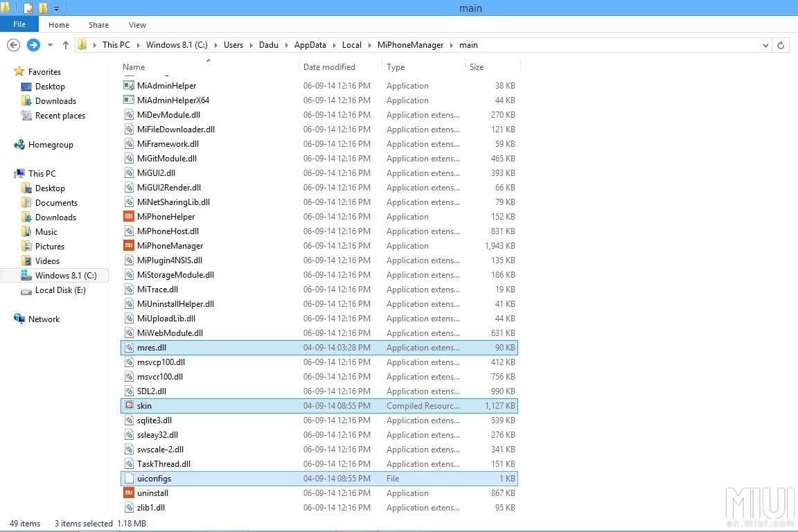The image size is (798, 532).
Task: Open the File menu
Action: [x=19, y=24]
